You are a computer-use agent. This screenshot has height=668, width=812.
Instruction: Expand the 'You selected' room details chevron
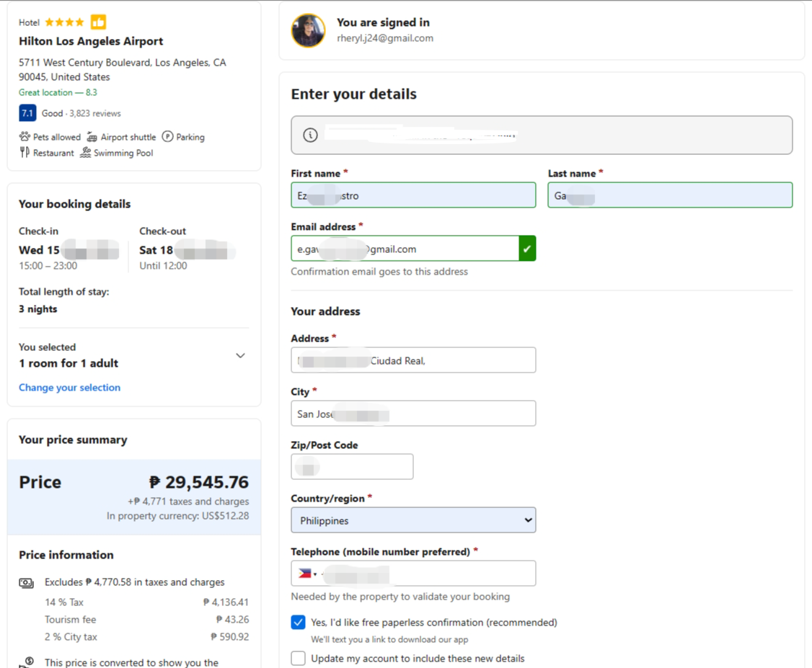pyautogui.click(x=240, y=355)
